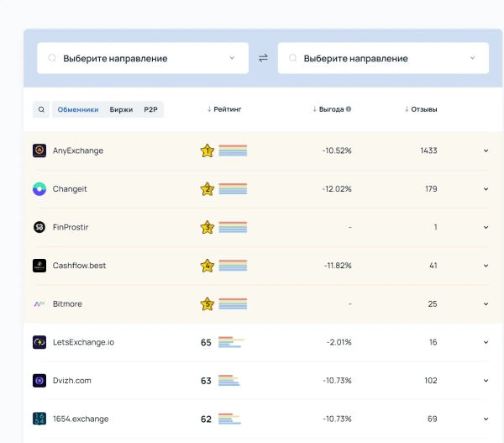The width and height of the screenshot is (504, 443).
Task: Expand the Cashflow.best row chevron
Action: 486,266
